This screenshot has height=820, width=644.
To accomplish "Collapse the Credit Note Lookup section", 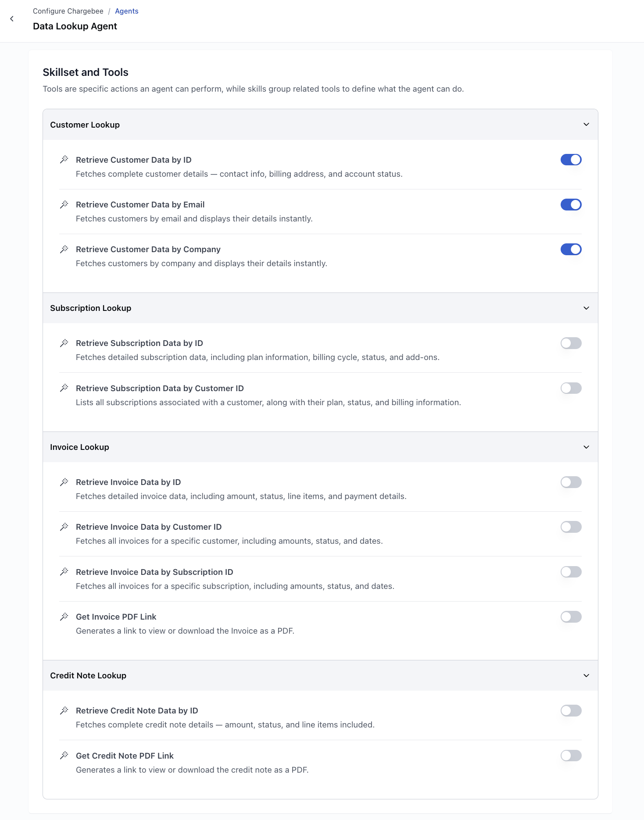I will [x=585, y=675].
